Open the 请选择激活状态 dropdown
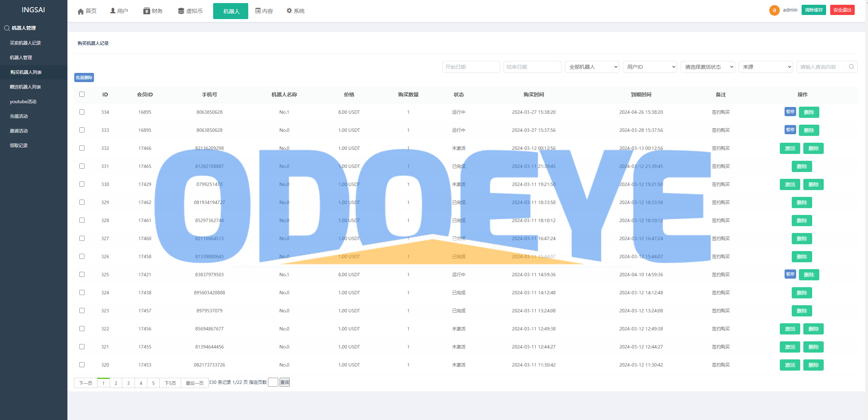The height and width of the screenshot is (420, 868). 708,67
